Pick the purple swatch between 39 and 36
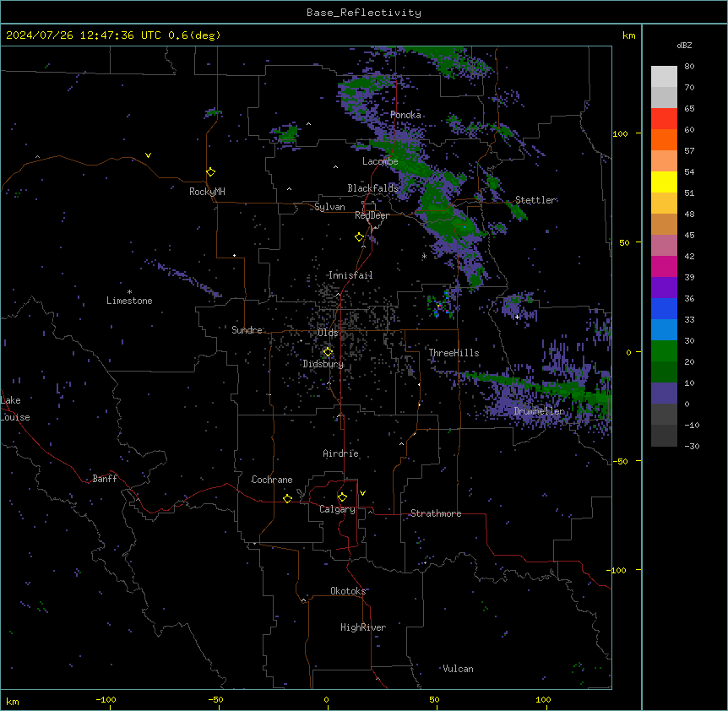Screen dimensions: 728x711 tap(664, 288)
